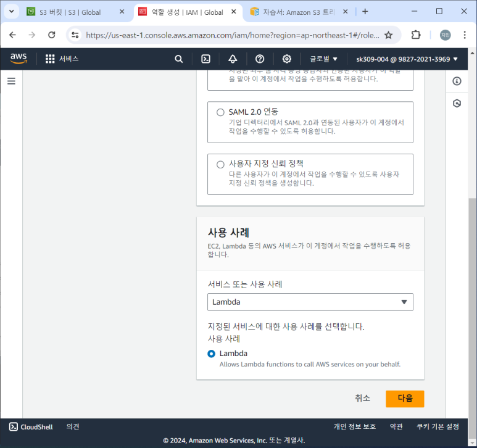Select SAML 2.0 연동 radio option
This screenshot has width=477, height=448.
tap(220, 112)
